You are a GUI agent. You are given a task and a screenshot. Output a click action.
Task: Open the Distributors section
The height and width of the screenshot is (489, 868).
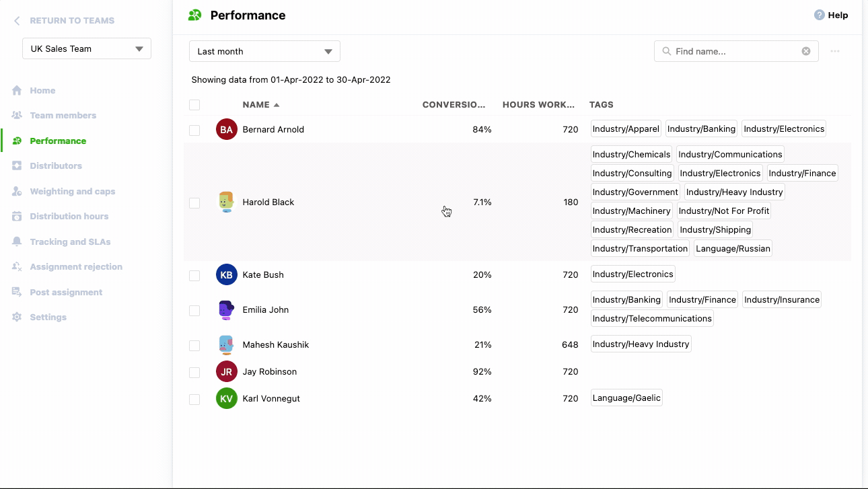[x=56, y=166]
